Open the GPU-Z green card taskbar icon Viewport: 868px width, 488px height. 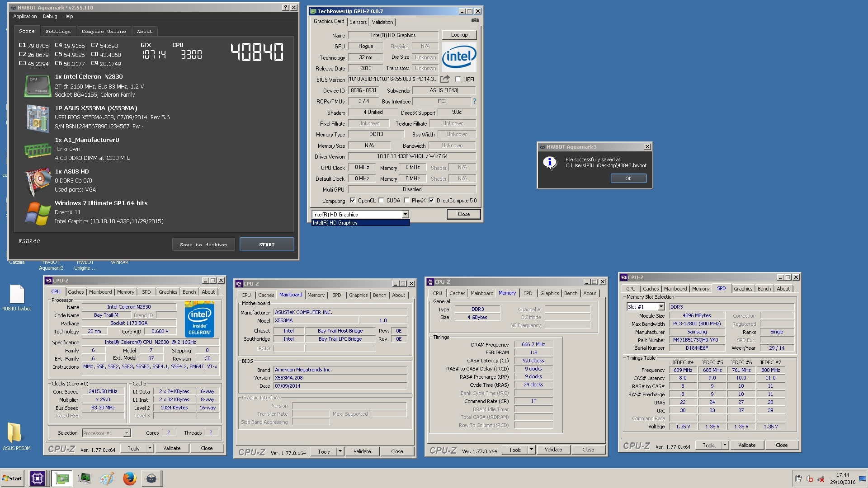[x=62, y=479]
